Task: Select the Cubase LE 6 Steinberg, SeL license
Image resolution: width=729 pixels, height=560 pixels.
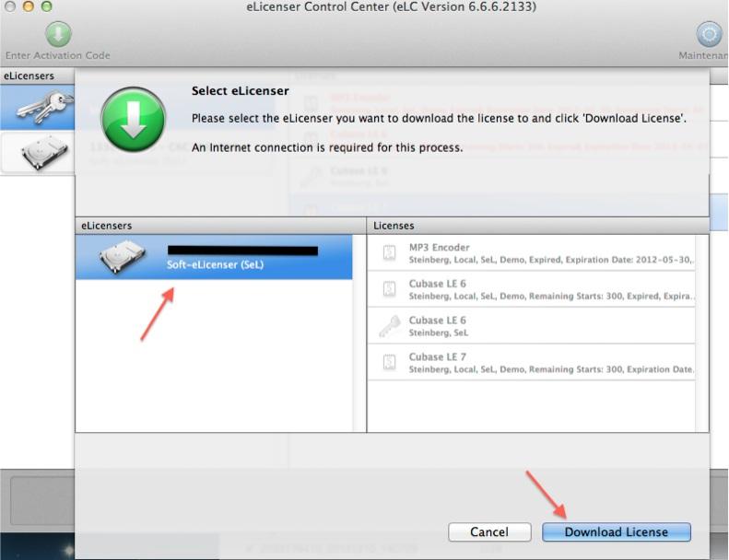Action: (x=531, y=326)
